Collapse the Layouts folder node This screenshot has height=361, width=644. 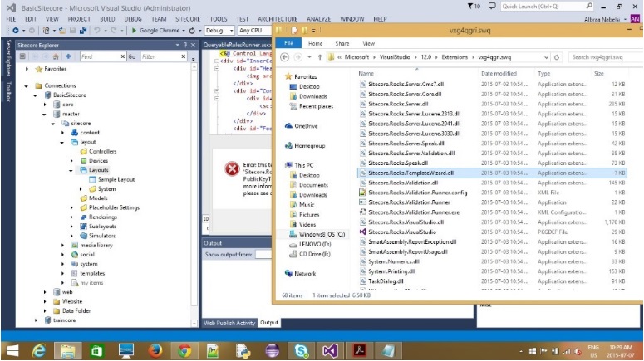coord(71,170)
